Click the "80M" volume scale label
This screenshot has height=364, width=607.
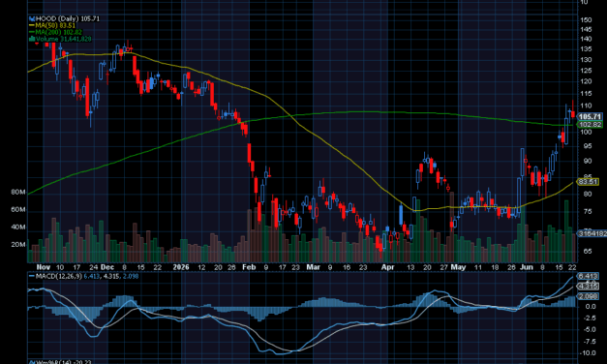point(18,192)
